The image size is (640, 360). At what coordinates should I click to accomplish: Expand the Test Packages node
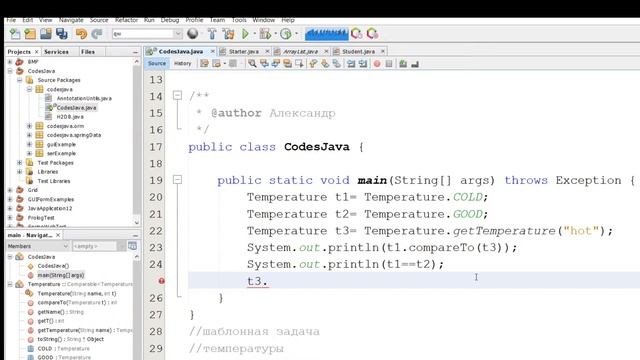(20, 162)
